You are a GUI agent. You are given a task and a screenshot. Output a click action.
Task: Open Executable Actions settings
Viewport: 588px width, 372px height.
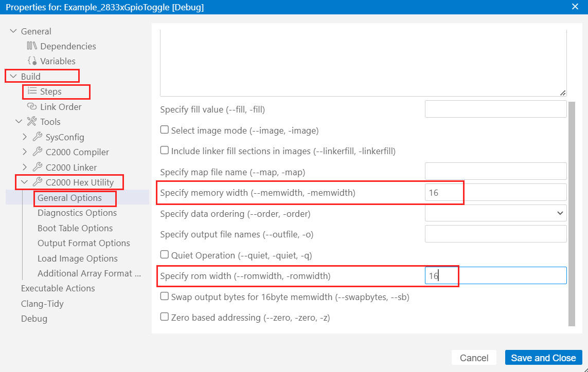click(58, 288)
